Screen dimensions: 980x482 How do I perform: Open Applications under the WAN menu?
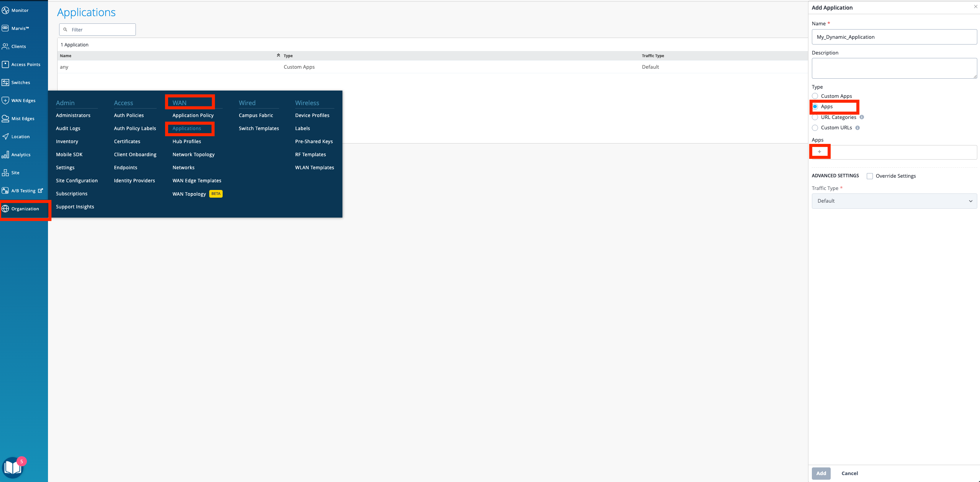pyautogui.click(x=187, y=129)
